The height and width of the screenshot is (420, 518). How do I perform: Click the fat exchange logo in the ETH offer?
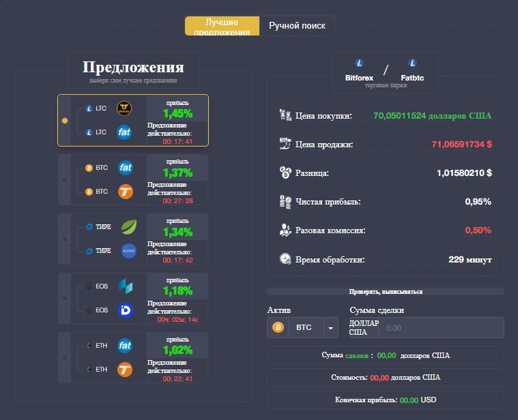click(125, 346)
